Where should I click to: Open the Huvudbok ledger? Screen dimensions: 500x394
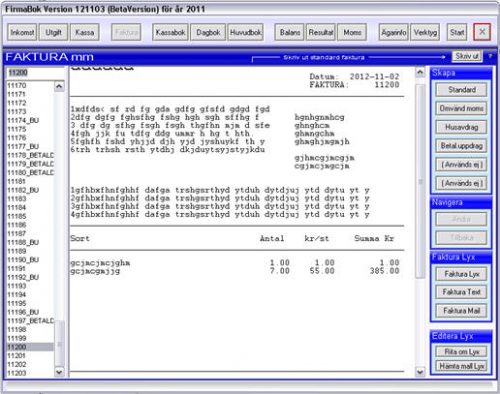(246, 32)
